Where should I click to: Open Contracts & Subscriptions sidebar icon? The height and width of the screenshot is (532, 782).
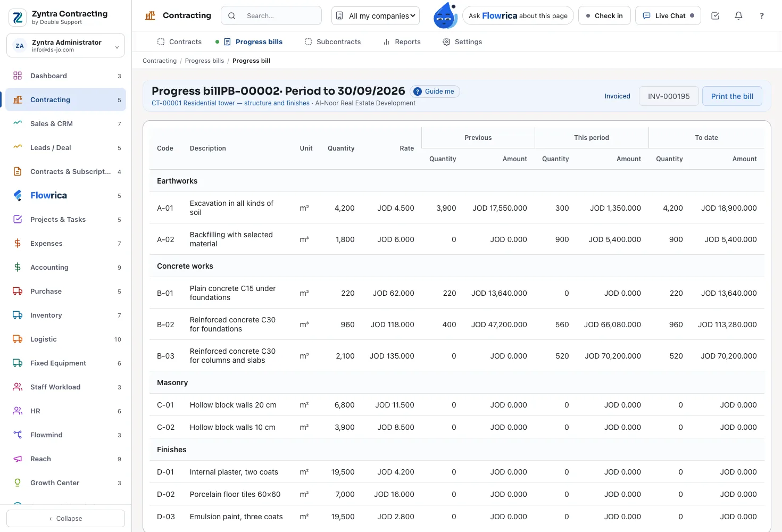coord(18,171)
